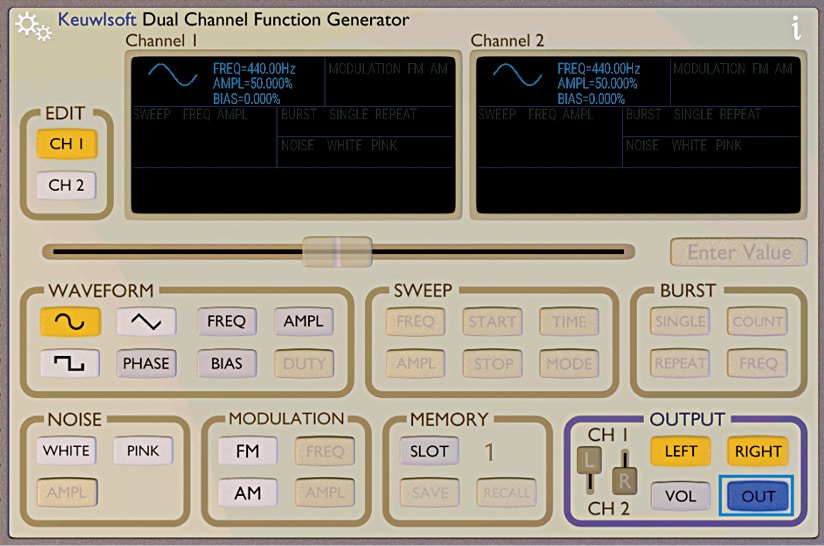
Task: Click the main value slider handle
Action: (337, 252)
